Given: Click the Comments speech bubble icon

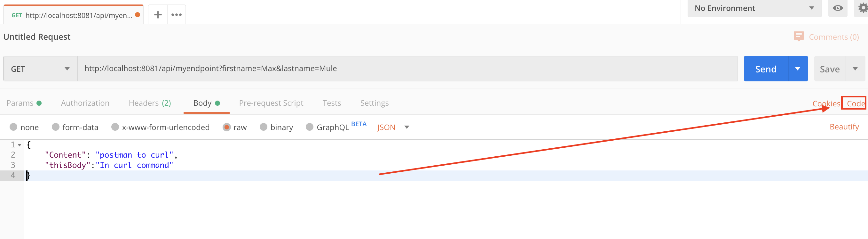Looking at the screenshot, I should click(x=798, y=37).
